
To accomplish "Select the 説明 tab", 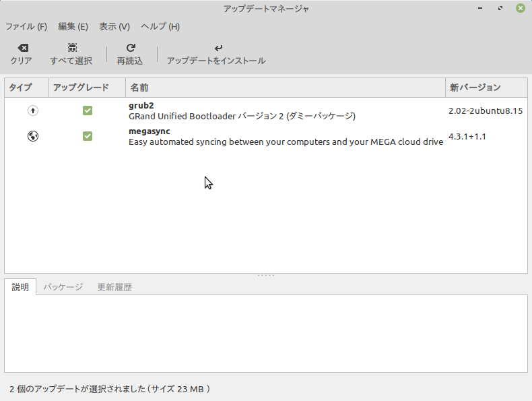I will (x=20, y=287).
